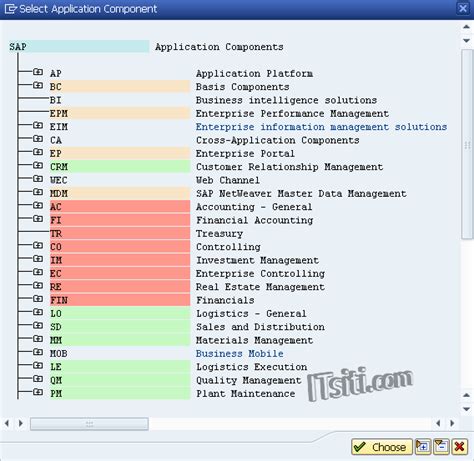This screenshot has width=474, height=461.
Task: Click 'Materials Management' description
Action: (254, 340)
